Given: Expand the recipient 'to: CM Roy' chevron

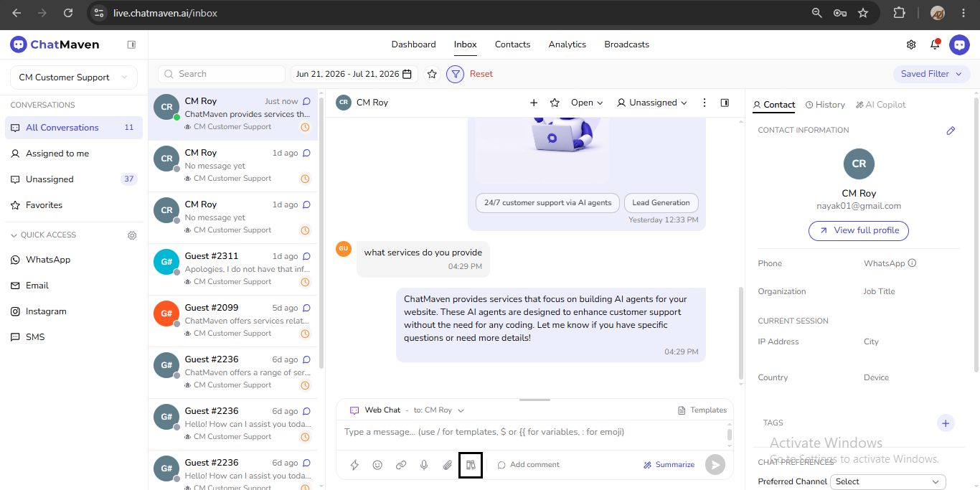Looking at the screenshot, I should tap(461, 410).
